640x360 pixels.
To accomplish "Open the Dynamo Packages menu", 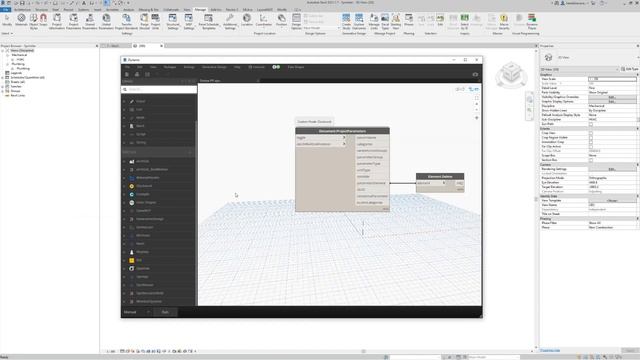I will click(x=170, y=67).
